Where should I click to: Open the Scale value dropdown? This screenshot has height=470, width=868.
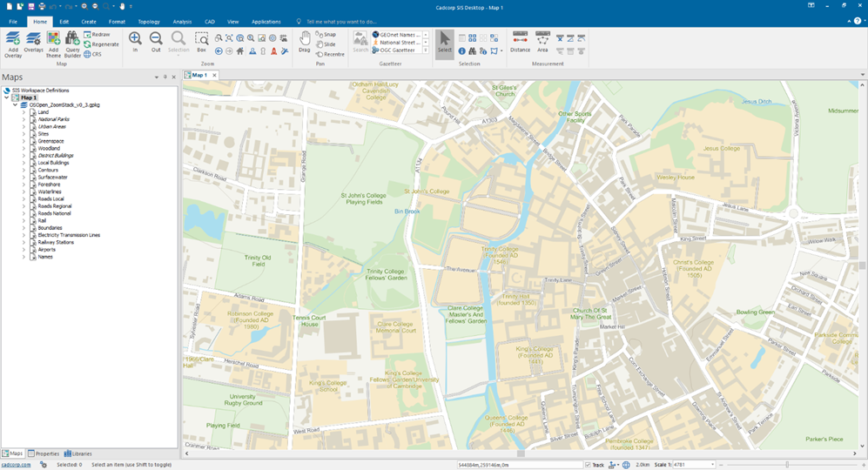click(x=712, y=465)
